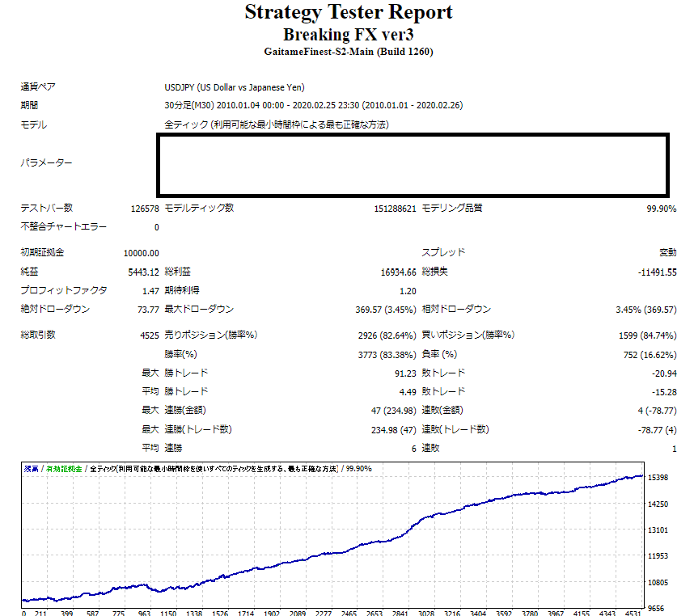Click the consecutive losses value 4 (-78.77)
Viewport: 694px width, 616px height.
coord(658,411)
